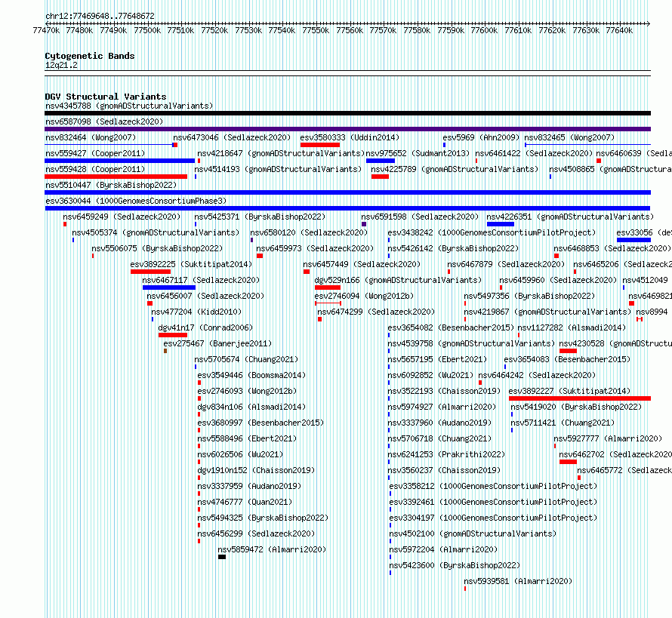Open nsv4514193 (gnomADStructuralVariants) label
Screen dimensions: 672x618
tap(278, 169)
